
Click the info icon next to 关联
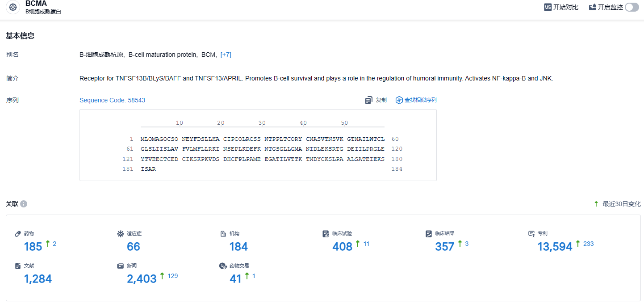click(24, 204)
